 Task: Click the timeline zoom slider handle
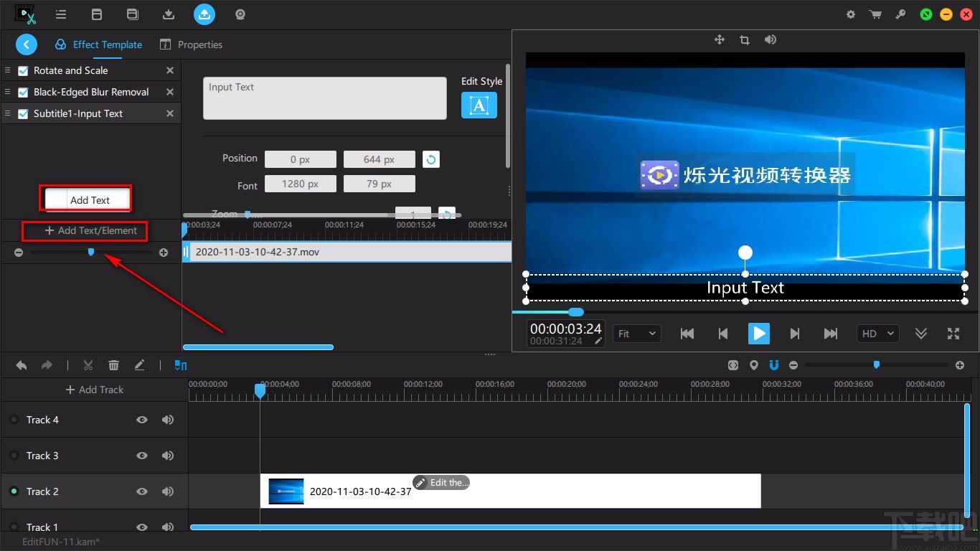[x=876, y=365]
